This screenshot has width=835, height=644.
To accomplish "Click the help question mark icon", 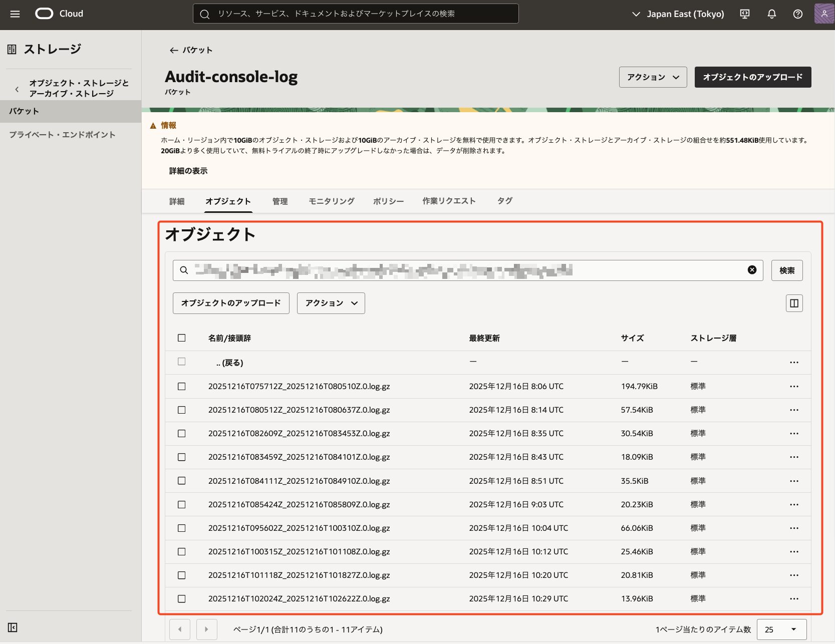I will coord(797,14).
